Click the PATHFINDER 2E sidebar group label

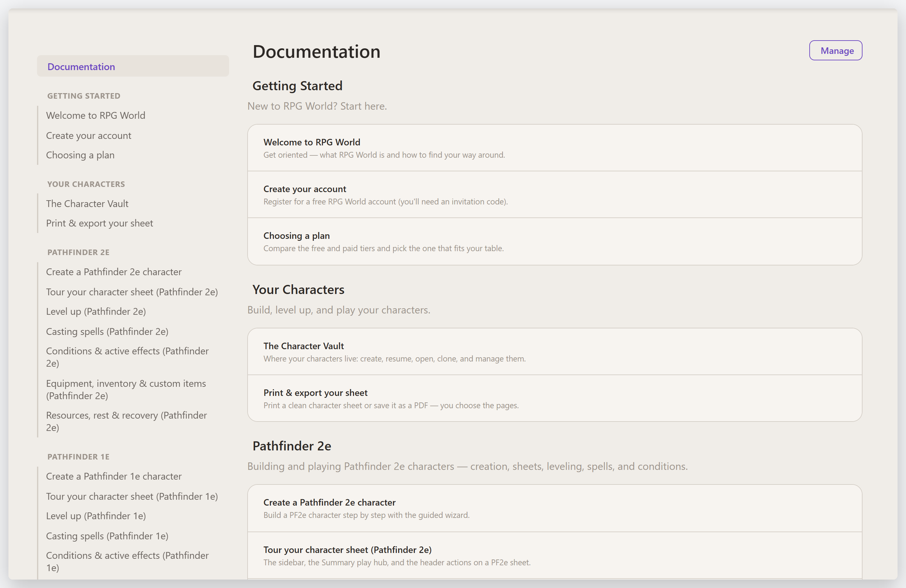pos(79,252)
